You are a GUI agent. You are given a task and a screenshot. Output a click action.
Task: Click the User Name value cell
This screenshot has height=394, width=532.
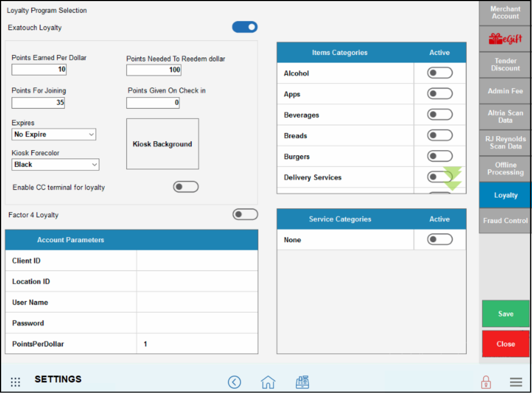[197, 302]
